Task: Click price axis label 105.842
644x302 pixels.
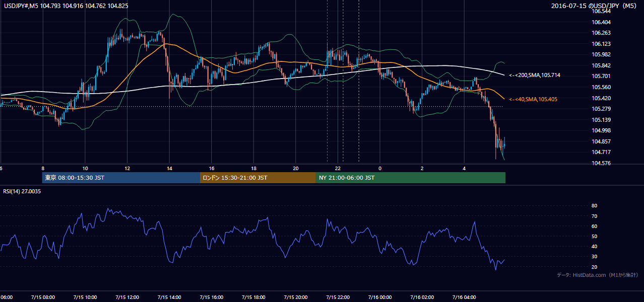Action: coord(601,65)
